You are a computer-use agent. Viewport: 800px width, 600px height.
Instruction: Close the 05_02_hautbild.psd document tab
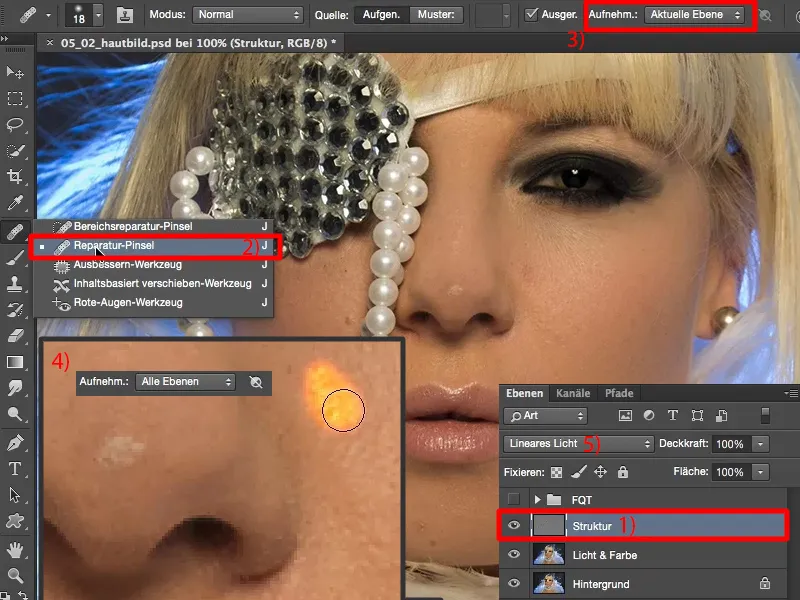tap(49, 43)
